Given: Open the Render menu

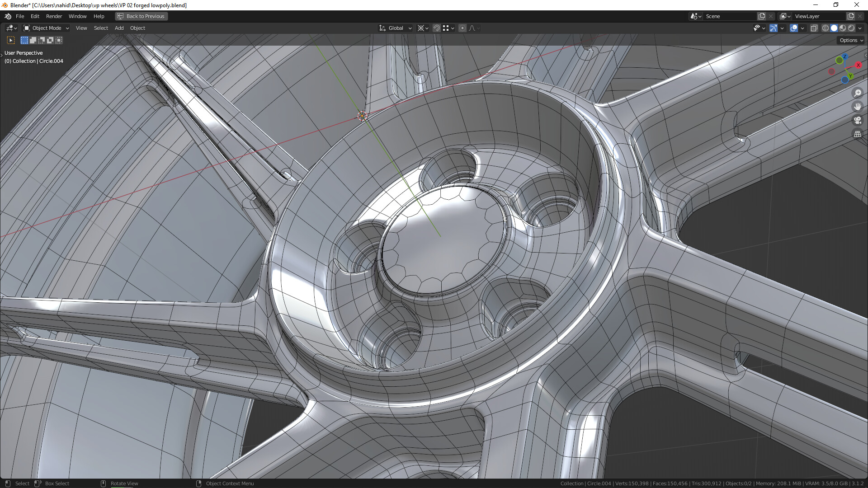Looking at the screenshot, I should [x=54, y=16].
